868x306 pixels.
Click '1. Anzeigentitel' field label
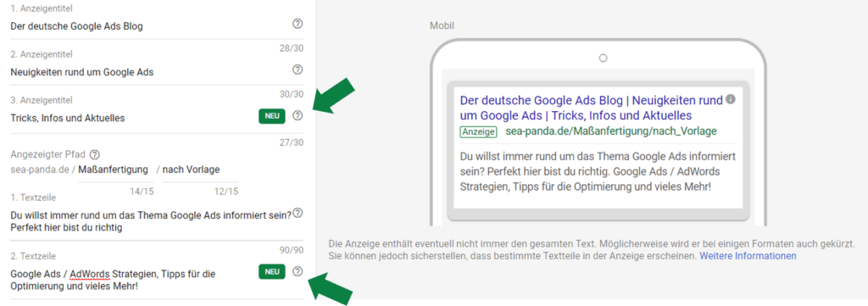[x=41, y=8]
